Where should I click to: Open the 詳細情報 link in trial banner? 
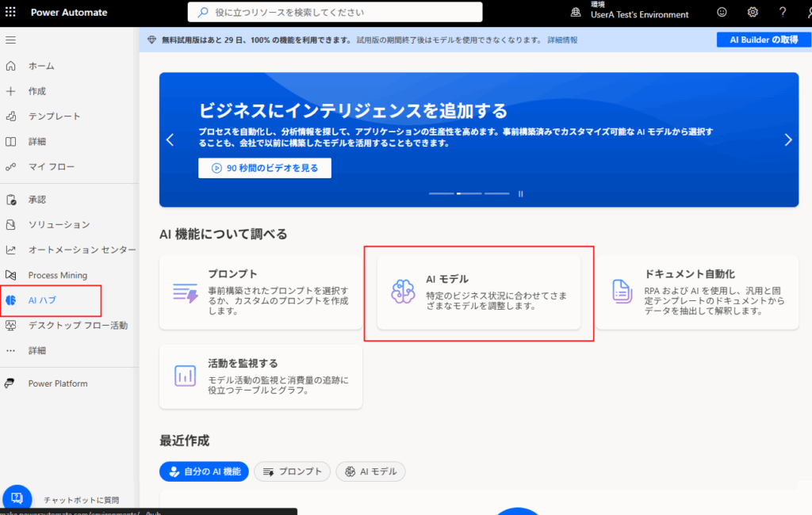(x=562, y=40)
